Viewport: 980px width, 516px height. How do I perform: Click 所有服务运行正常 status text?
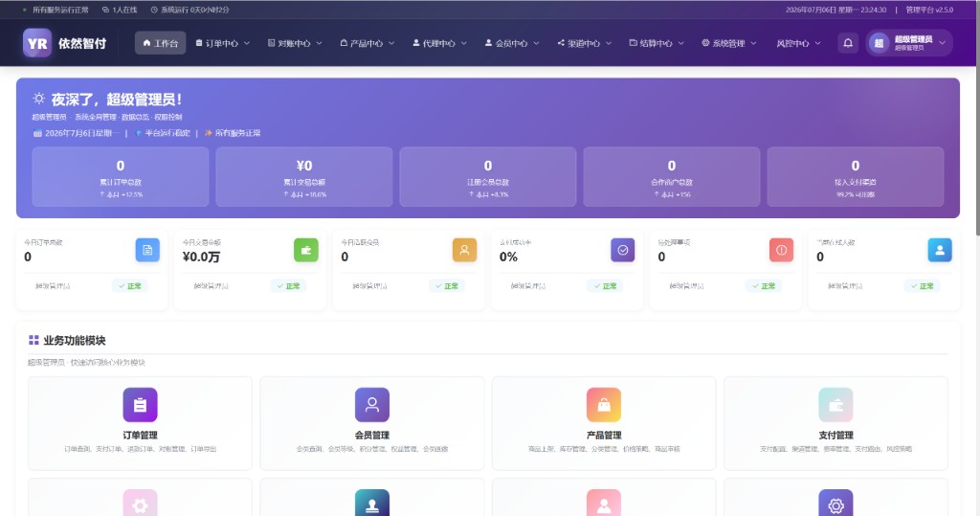pos(60,10)
